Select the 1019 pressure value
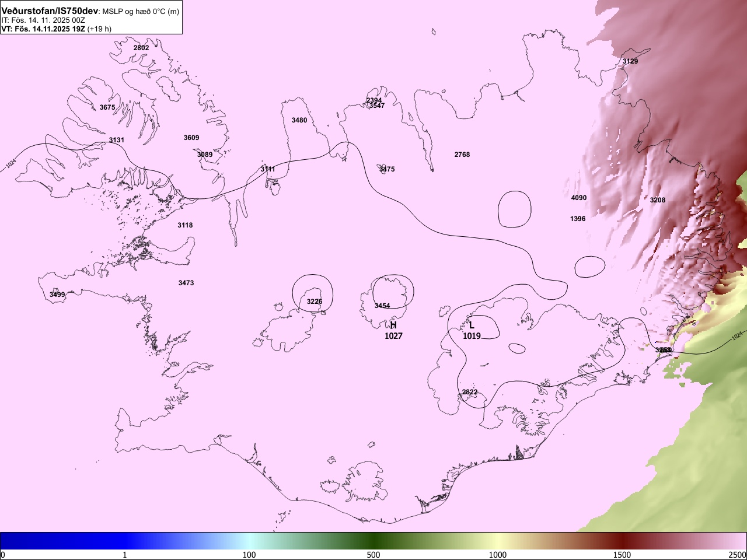This screenshot has height=560, width=747. (x=472, y=336)
